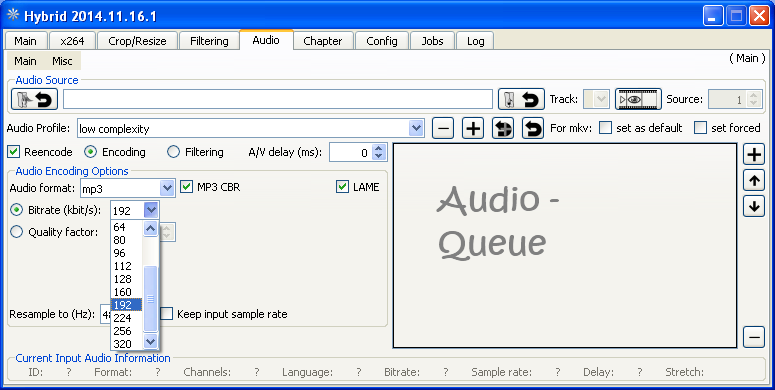Remove entry from audio queue with minus

click(754, 337)
